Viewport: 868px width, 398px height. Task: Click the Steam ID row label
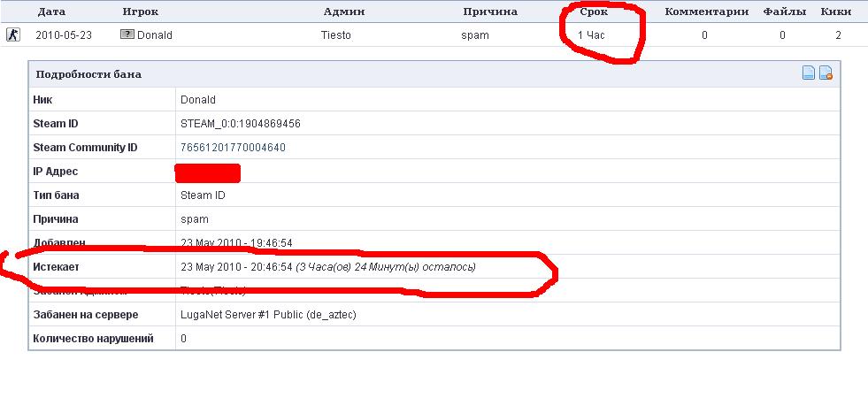56,124
